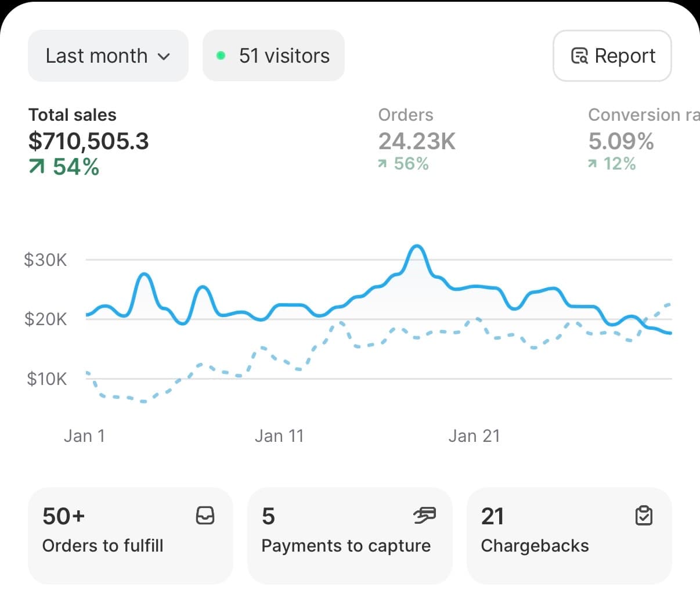
Task: Open the 50+ Orders to fulfill card
Action: pos(130,535)
